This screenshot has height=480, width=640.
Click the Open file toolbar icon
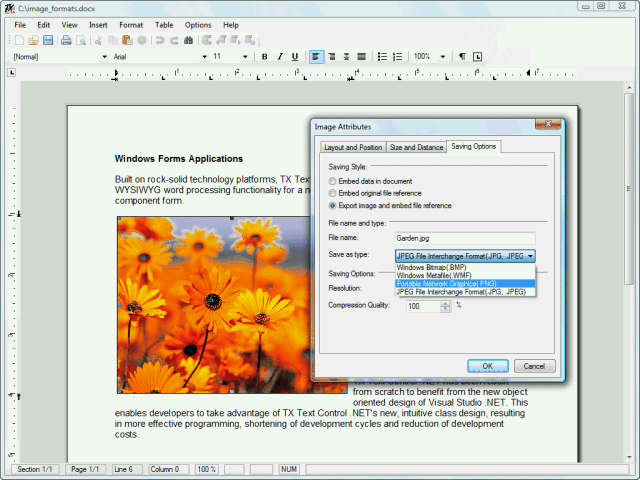click(x=33, y=41)
